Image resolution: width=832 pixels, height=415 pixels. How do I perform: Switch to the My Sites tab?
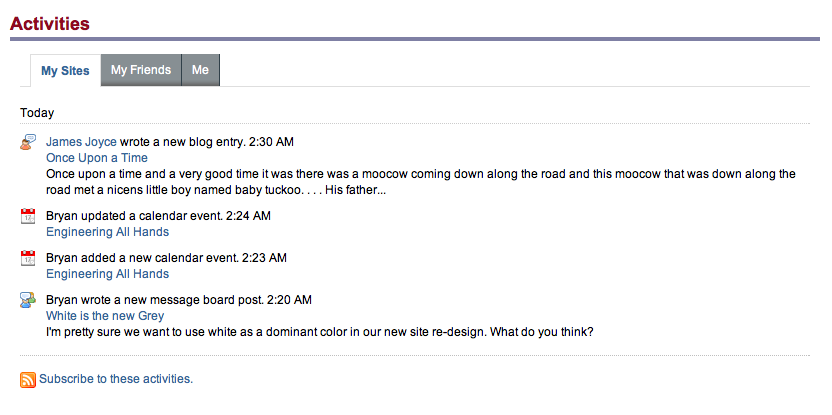coord(65,71)
